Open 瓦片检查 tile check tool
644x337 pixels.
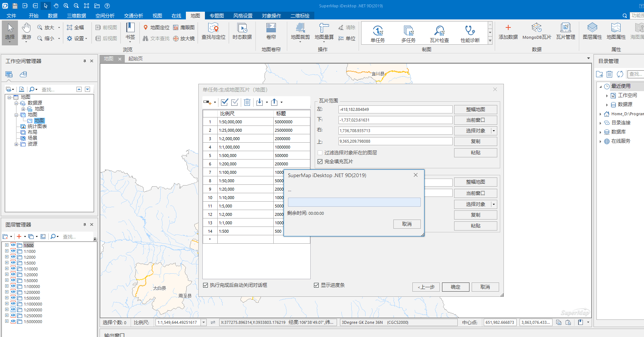click(439, 33)
